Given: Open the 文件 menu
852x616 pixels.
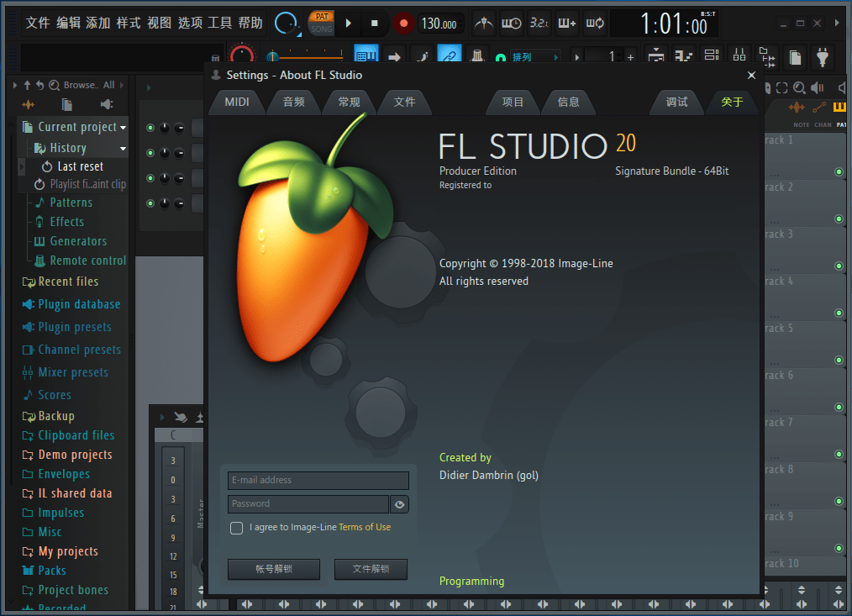Looking at the screenshot, I should pyautogui.click(x=38, y=23).
